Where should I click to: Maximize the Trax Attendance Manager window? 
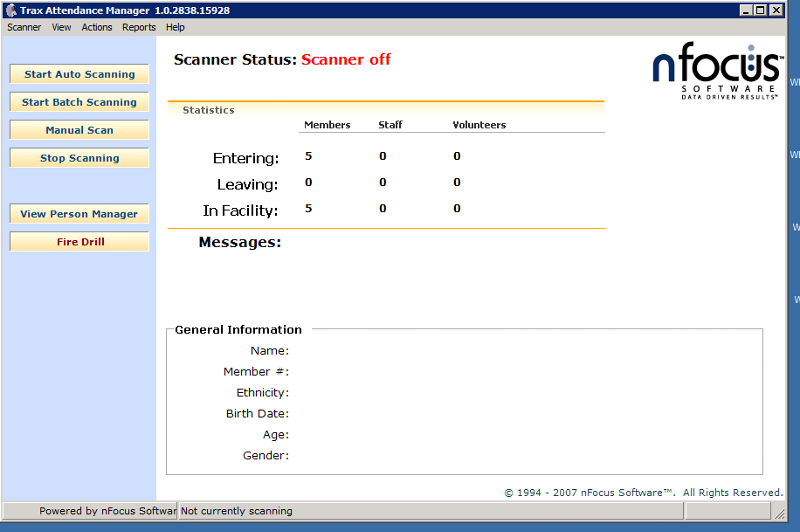[760, 10]
